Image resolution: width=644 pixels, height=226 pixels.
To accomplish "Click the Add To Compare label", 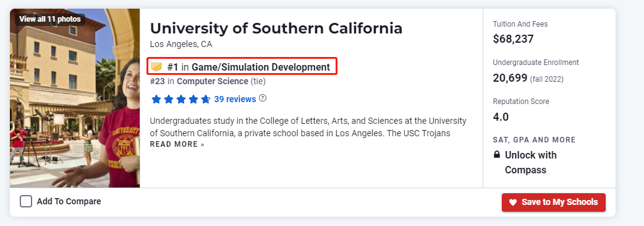I will (69, 201).
